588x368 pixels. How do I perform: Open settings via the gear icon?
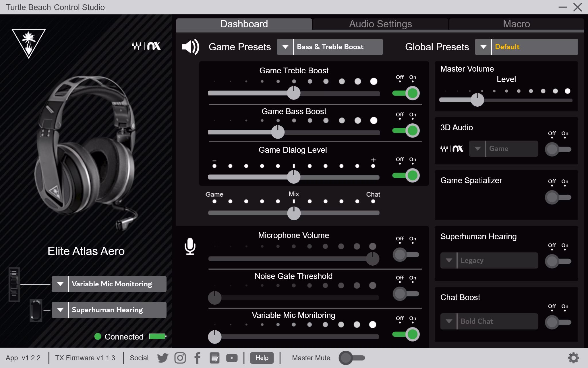(573, 358)
